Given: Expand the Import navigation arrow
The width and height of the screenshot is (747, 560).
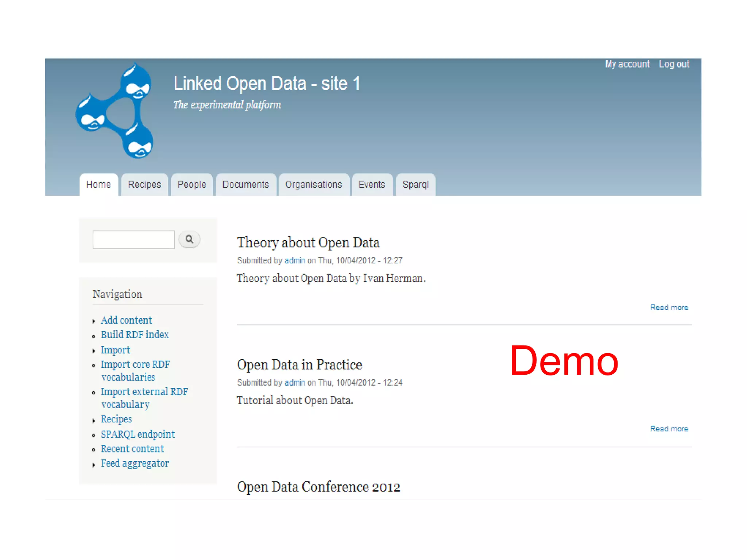Looking at the screenshot, I should [94, 351].
